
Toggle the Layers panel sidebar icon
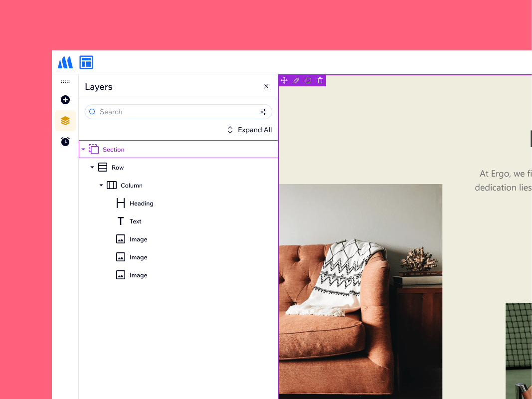point(65,121)
